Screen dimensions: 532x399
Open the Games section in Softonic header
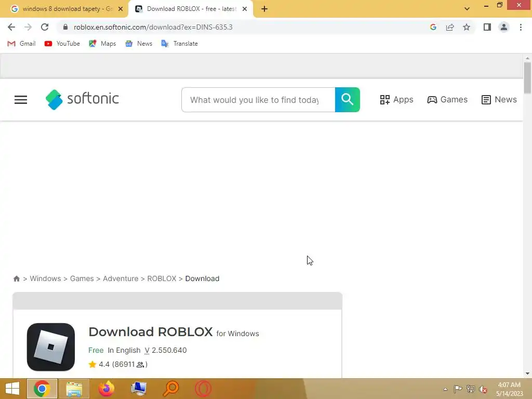click(x=447, y=99)
